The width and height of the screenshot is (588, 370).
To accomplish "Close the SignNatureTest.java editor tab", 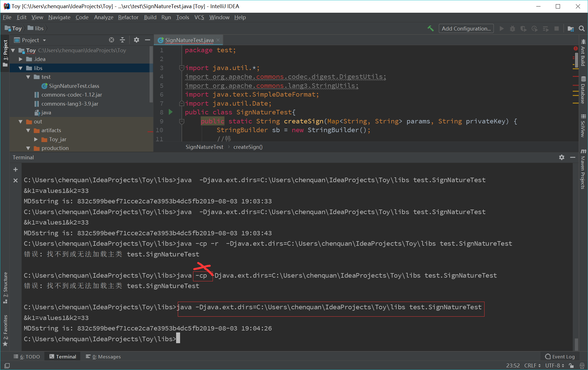I will 218,40.
